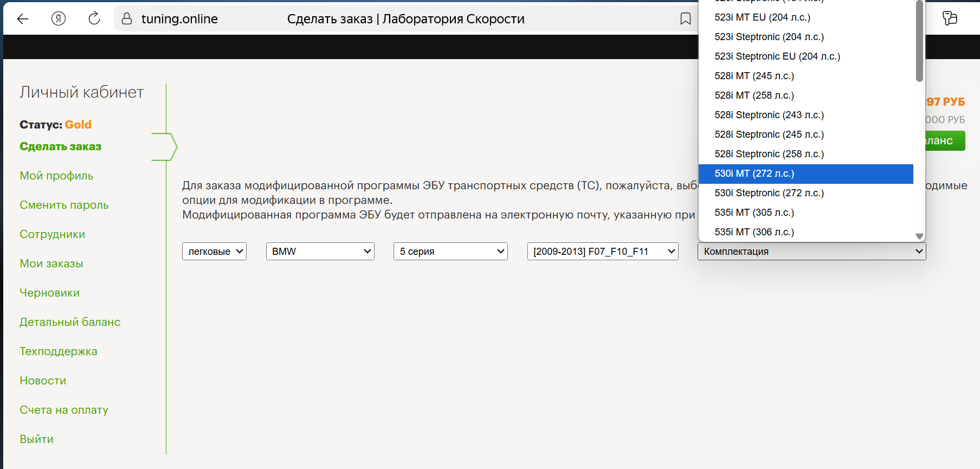Open Мой профиль link
This screenshot has width=980, height=469.
tap(56, 176)
